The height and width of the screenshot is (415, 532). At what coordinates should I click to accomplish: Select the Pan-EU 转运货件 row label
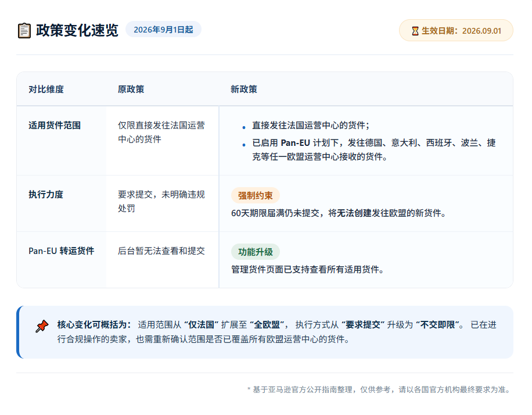click(x=62, y=251)
